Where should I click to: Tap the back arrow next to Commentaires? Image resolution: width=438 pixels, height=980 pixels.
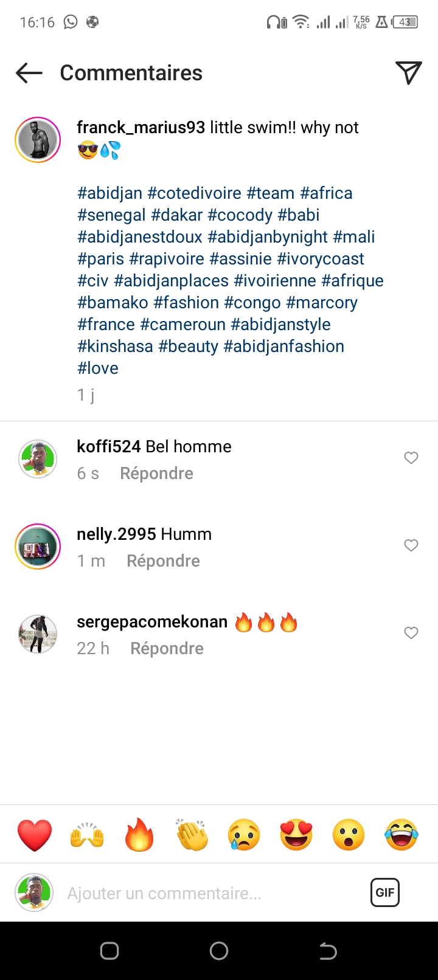(x=29, y=73)
